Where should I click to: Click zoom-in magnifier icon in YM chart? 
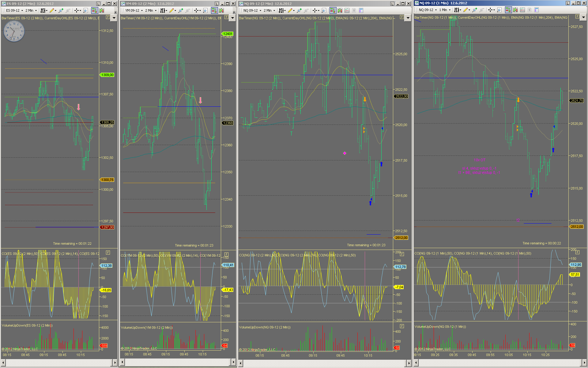(x=181, y=10)
